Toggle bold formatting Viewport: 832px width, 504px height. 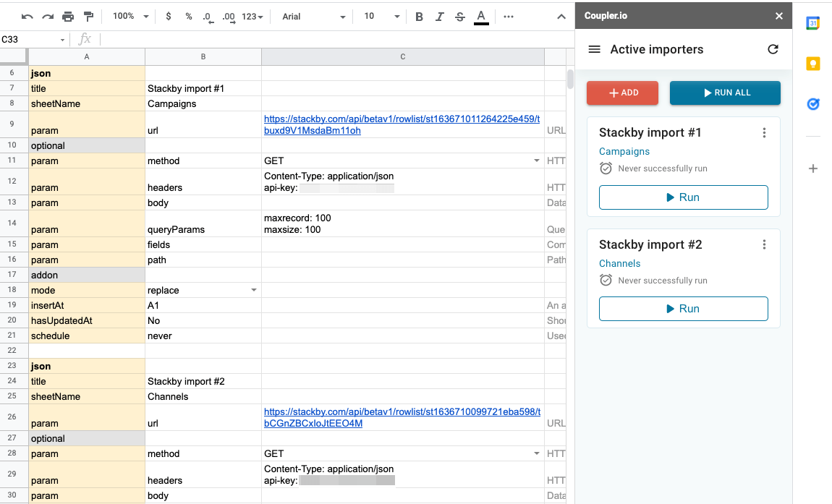pos(419,17)
